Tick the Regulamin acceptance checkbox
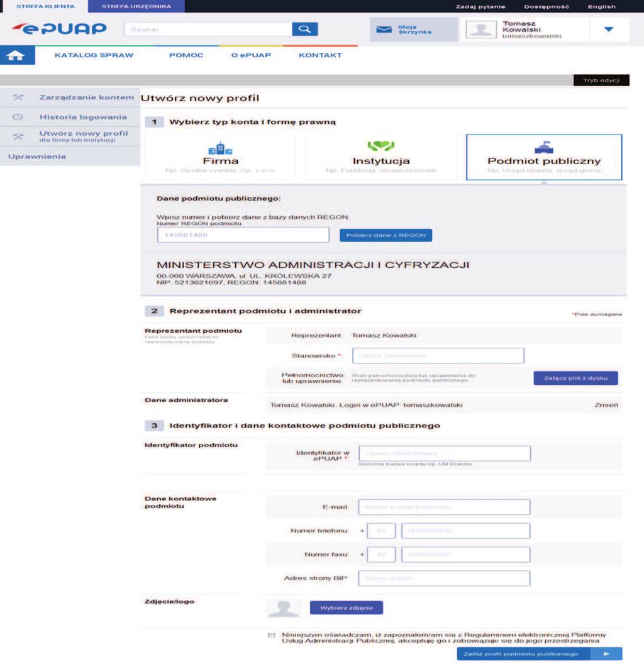This screenshot has height=669, width=644. click(x=272, y=635)
